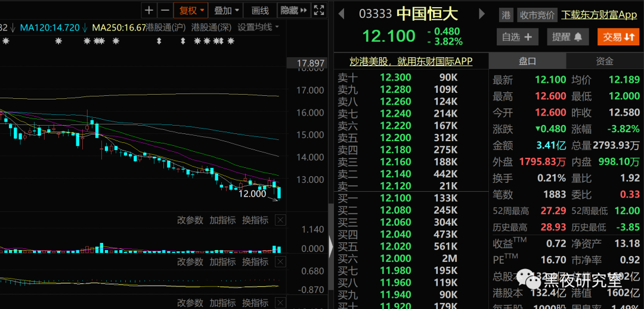
Task: Click the 换手 0.21% value
Action: [552, 178]
